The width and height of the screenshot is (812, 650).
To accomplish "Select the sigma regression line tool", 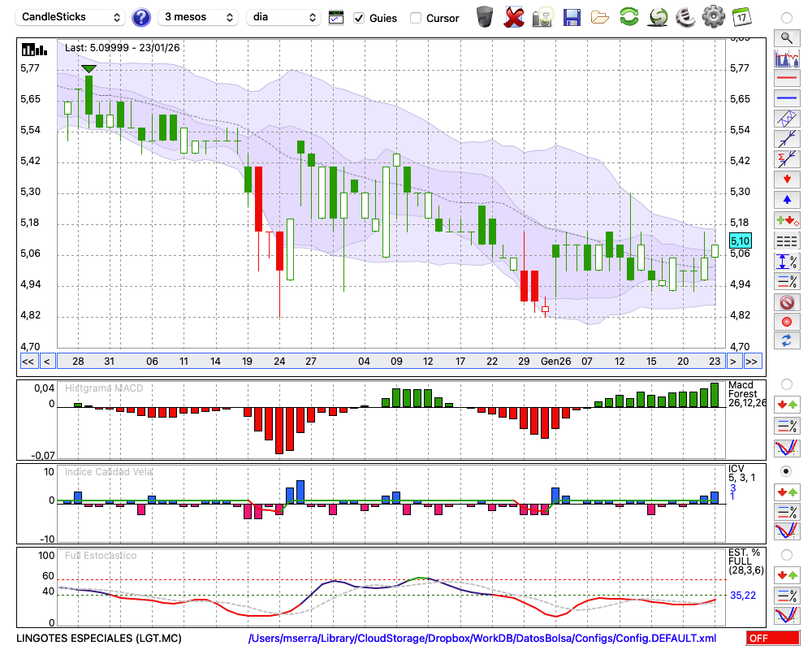I will coord(787,158).
